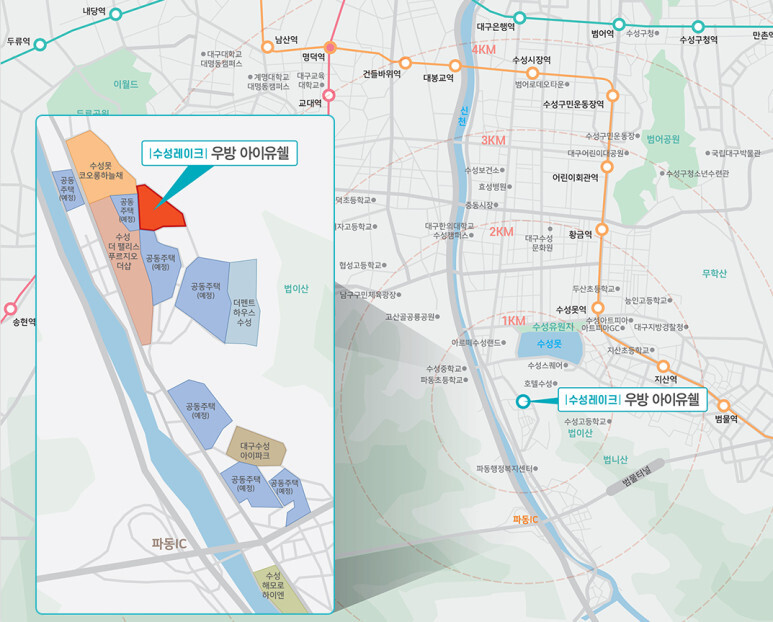This screenshot has width=773, height=622.
Task: Click the 수성스퀘어 label
Action: (x=545, y=365)
